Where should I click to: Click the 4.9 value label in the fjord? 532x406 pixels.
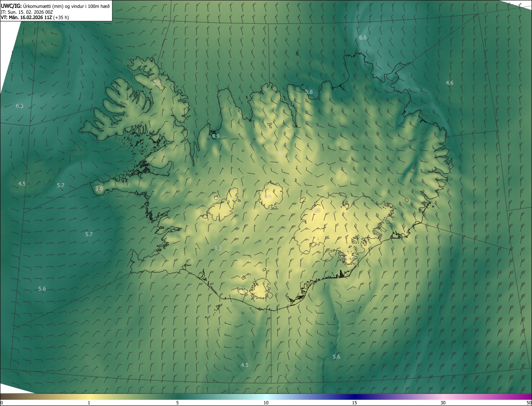pos(216,136)
